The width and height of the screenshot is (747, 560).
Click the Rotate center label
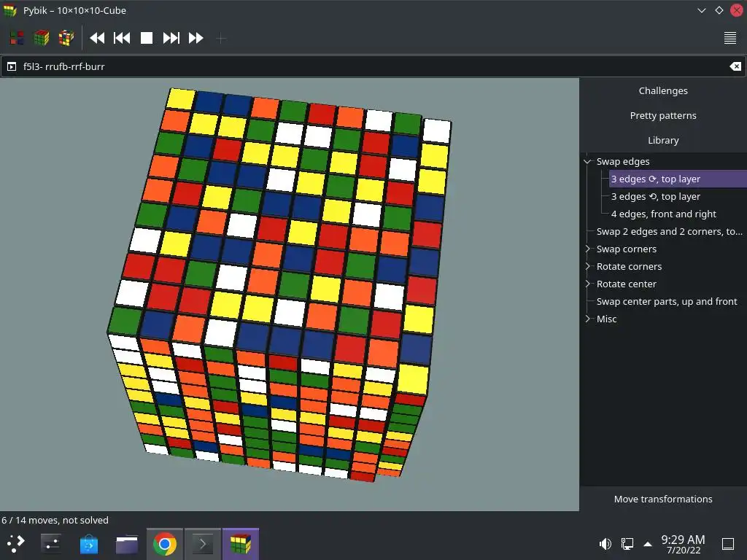627,284
